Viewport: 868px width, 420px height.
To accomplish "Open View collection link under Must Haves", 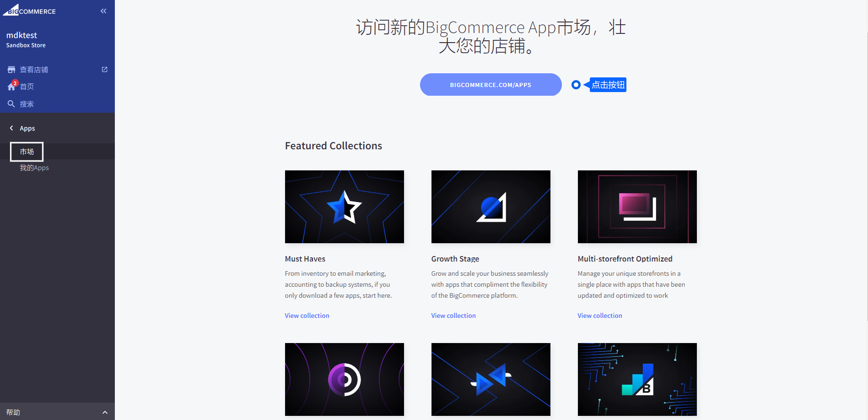I will (x=307, y=316).
